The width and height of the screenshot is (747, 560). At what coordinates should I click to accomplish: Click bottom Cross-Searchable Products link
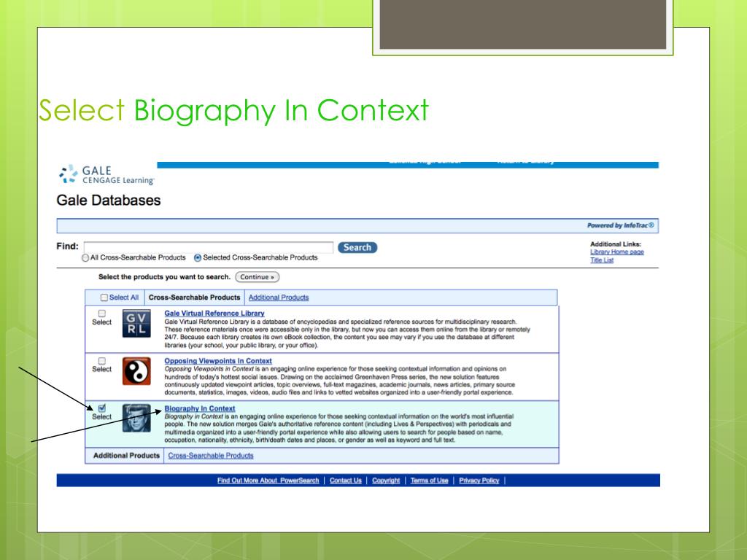pos(211,456)
